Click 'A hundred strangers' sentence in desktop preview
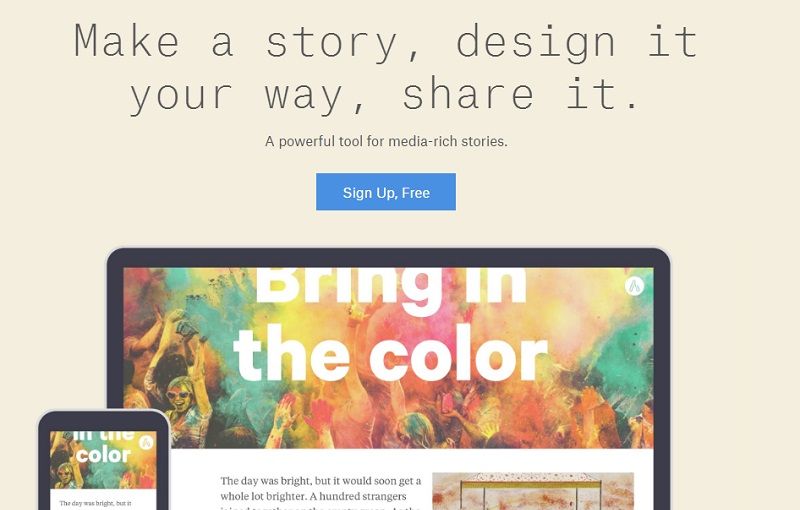Viewport: 800px width, 510px height. pyautogui.click(x=358, y=496)
